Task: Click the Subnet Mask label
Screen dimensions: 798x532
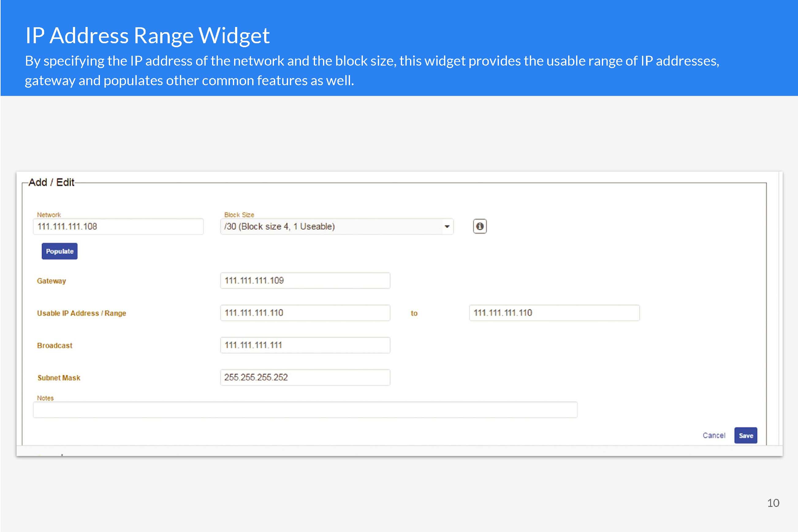Action: pyautogui.click(x=59, y=378)
